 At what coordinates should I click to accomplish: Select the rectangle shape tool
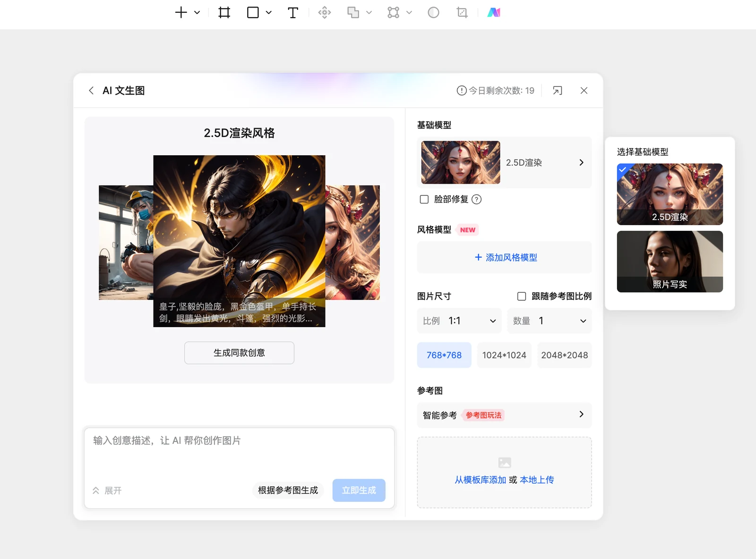(x=253, y=12)
